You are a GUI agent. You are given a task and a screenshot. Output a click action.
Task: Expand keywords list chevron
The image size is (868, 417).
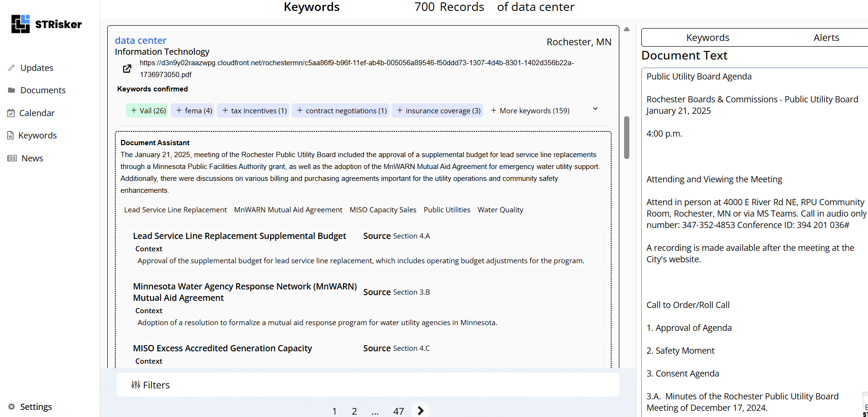click(x=595, y=109)
